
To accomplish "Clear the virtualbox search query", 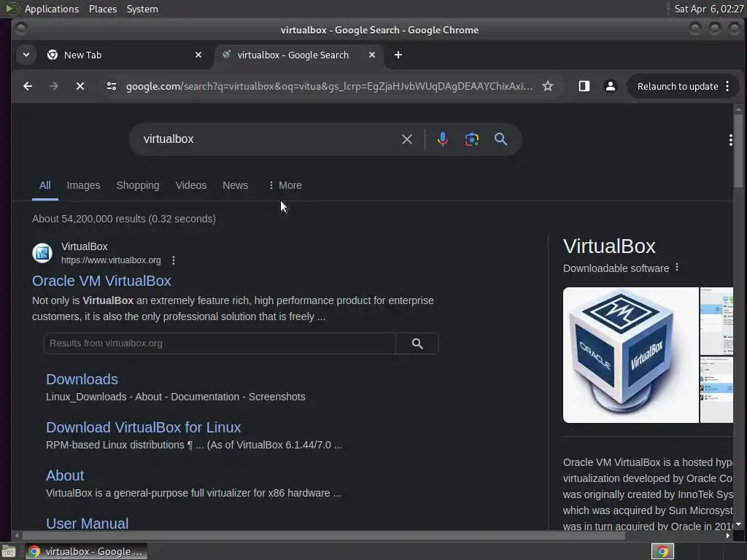I will tap(407, 139).
